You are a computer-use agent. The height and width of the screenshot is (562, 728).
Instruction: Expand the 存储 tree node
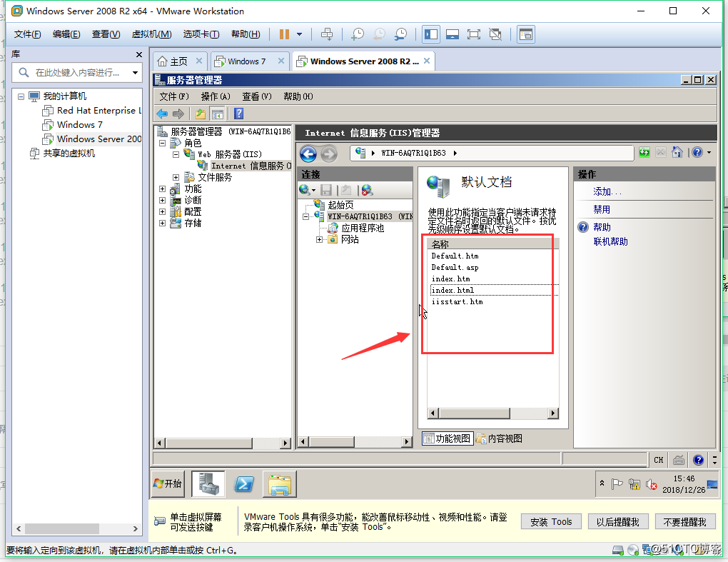pyautogui.click(x=163, y=223)
